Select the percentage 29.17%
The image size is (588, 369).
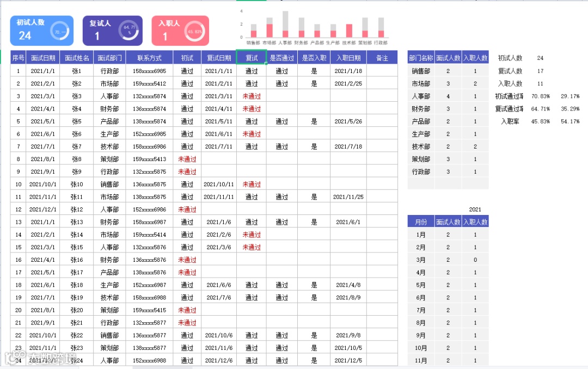coord(570,96)
